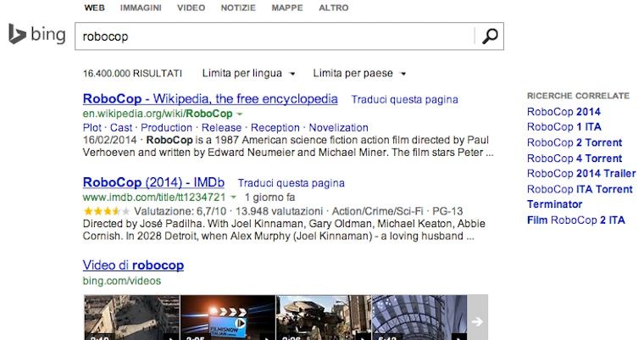Expand the Limita per paese dropdown

pyautogui.click(x=359, y=73)
